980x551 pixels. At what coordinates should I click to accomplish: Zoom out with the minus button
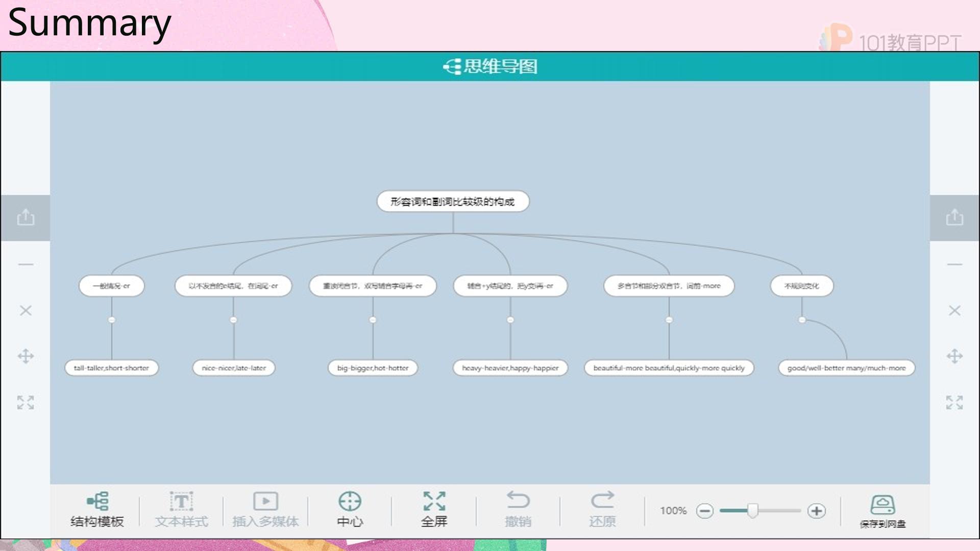click(705, 511)
